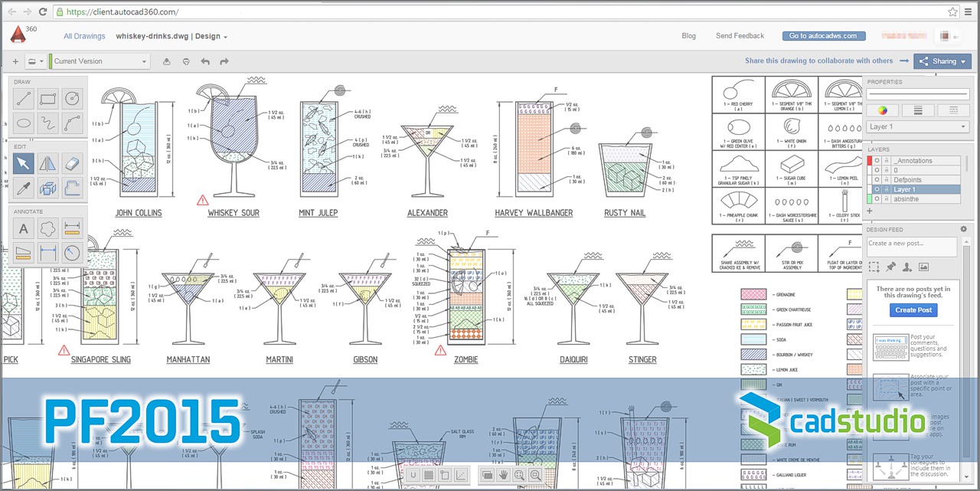Toggle visibility of _Annotations layer
Viewport: 980px width, 491px height.
coord(877,161)
